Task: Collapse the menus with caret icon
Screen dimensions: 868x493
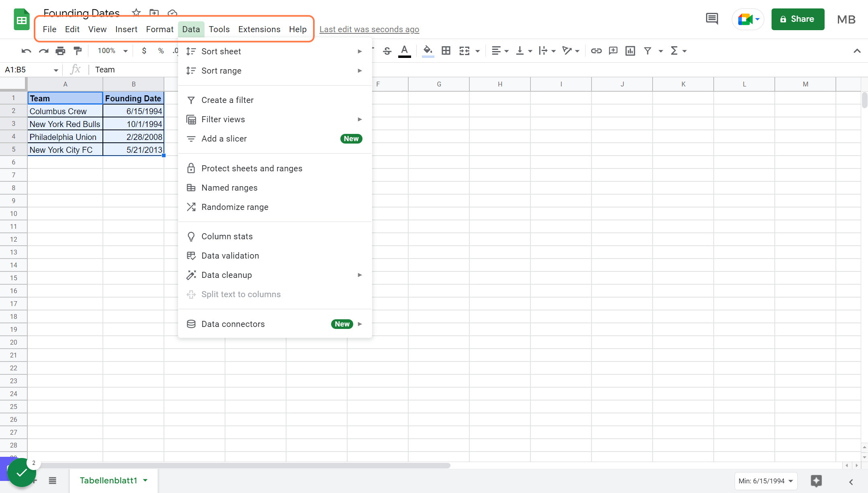Action: tap(857, 51)
